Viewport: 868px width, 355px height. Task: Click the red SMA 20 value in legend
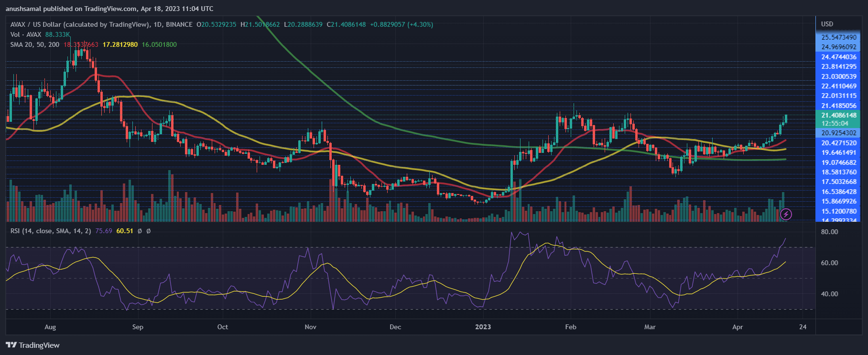coord(81,44)
